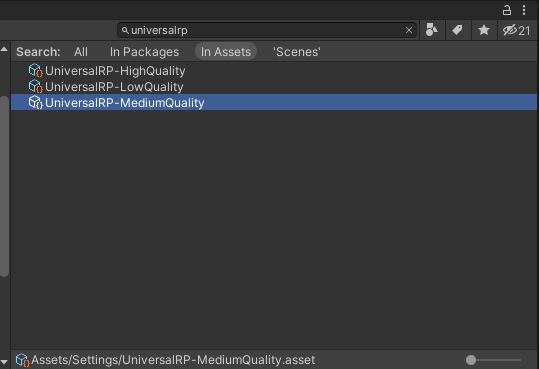
Task: Click the search field containing universalrp
Action: [267, 30]
